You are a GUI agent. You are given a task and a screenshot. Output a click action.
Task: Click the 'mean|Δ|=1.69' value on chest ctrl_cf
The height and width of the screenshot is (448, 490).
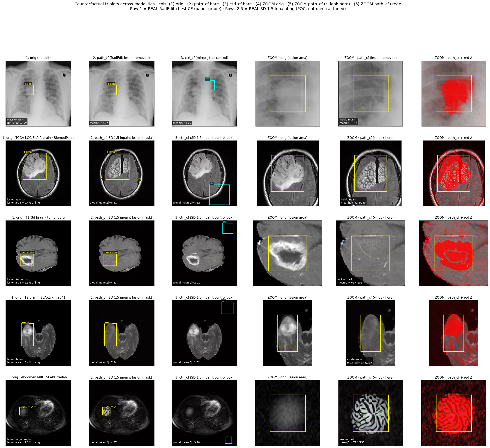pyautogui.click(x=182, y=123)
